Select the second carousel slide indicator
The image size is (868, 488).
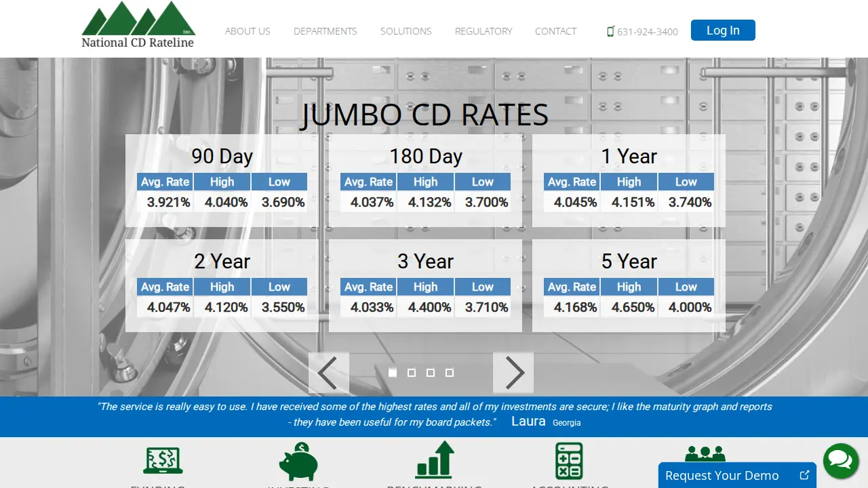pos(412,373)
